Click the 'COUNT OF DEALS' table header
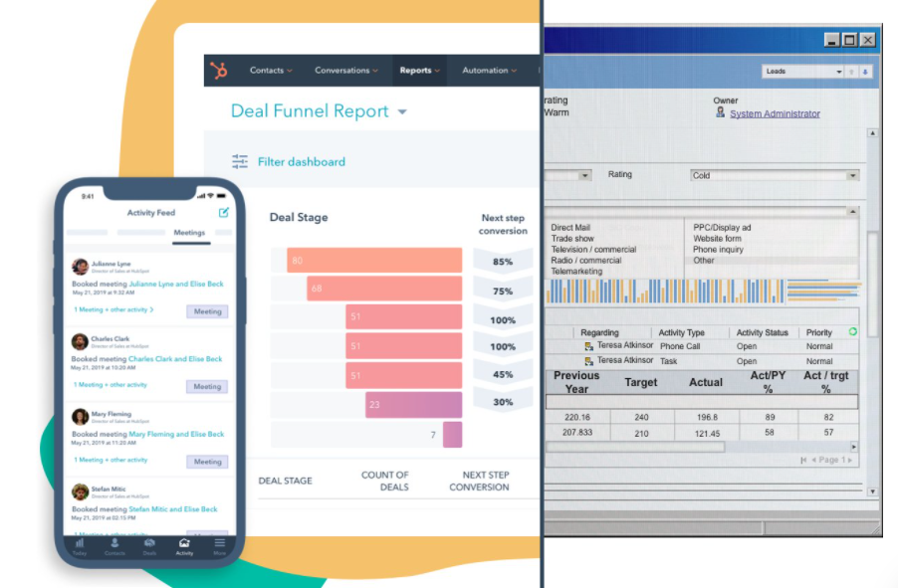898x588 pixels. point(385,481)
